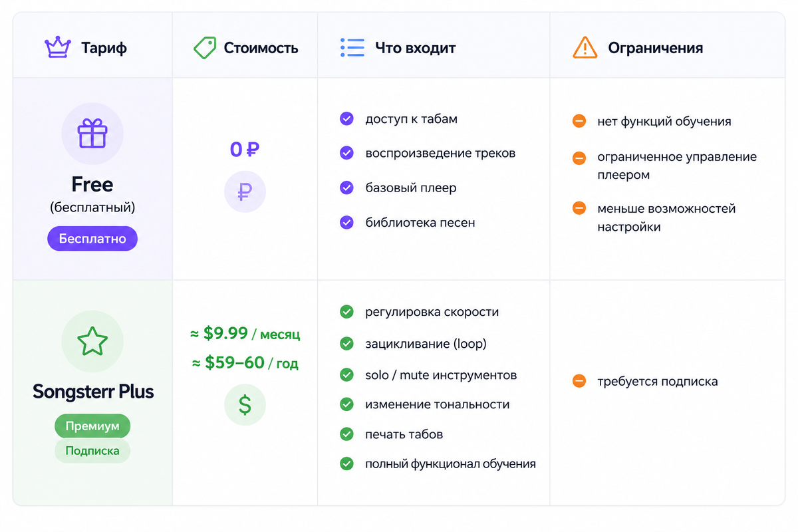Click the 0 ₽ price text

tap(245, 150)
